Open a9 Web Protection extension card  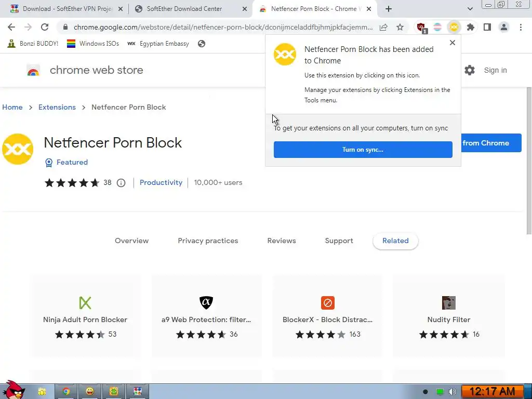(206, 316)
